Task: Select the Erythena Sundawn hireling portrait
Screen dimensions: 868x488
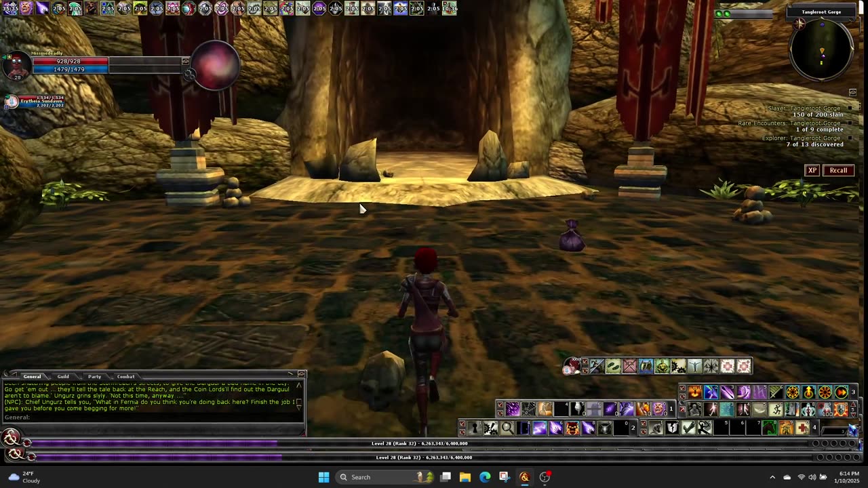Action: click(x=12, y=102)
